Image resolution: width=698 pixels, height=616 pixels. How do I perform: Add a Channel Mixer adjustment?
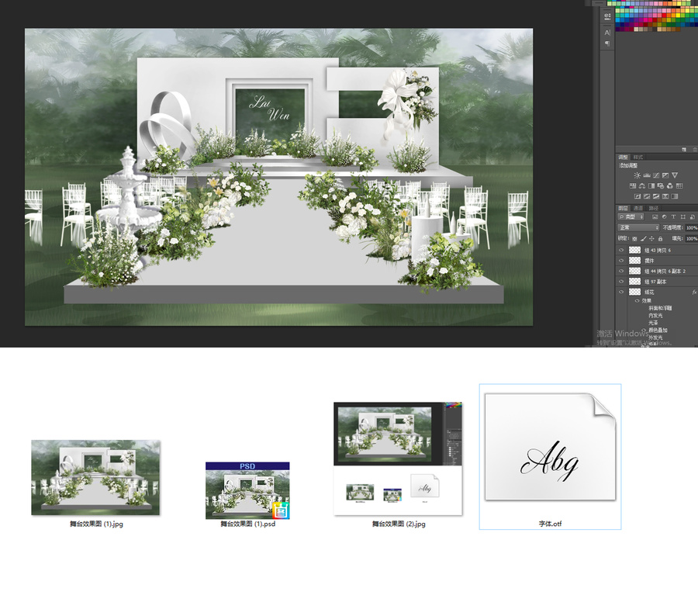pyautogui.click(x=670, y=185)
